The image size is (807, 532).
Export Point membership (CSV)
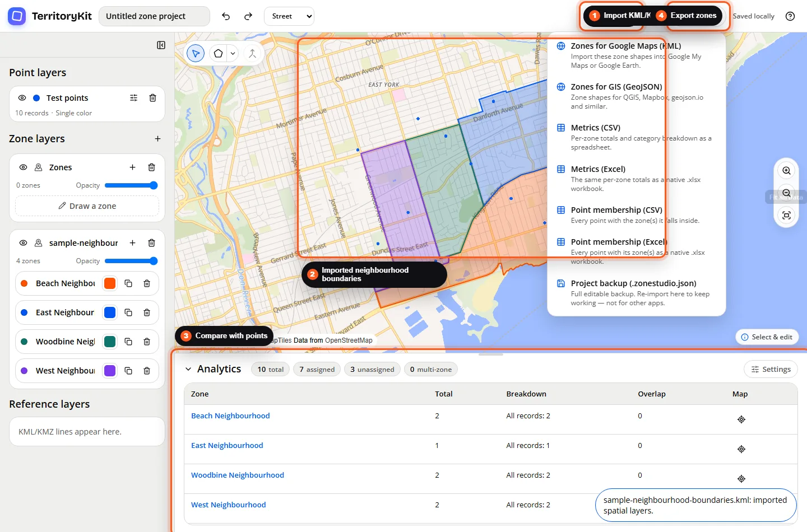pyautogui.click(x=636, y=215)
